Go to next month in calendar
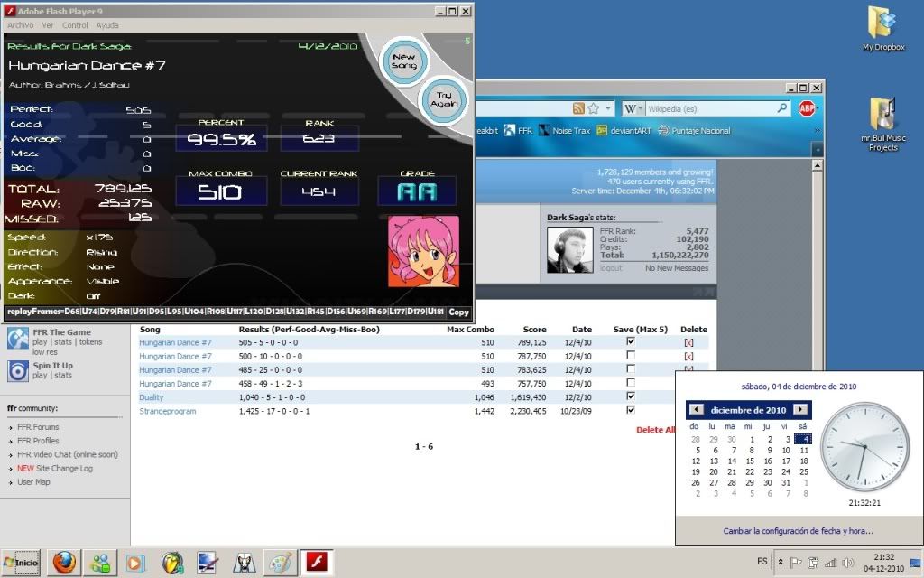The height and width of the screenshot is (578, 924). (799, 410)
